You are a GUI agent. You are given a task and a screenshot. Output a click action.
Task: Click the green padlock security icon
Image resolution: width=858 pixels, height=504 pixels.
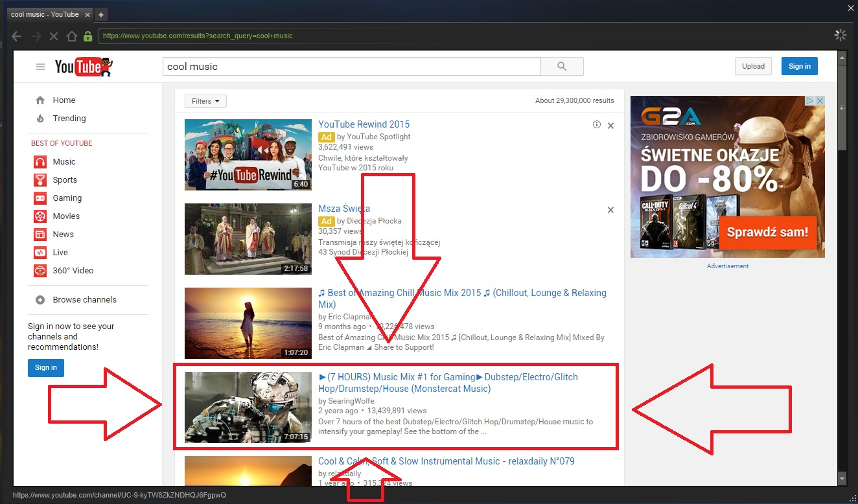[87, 36]
